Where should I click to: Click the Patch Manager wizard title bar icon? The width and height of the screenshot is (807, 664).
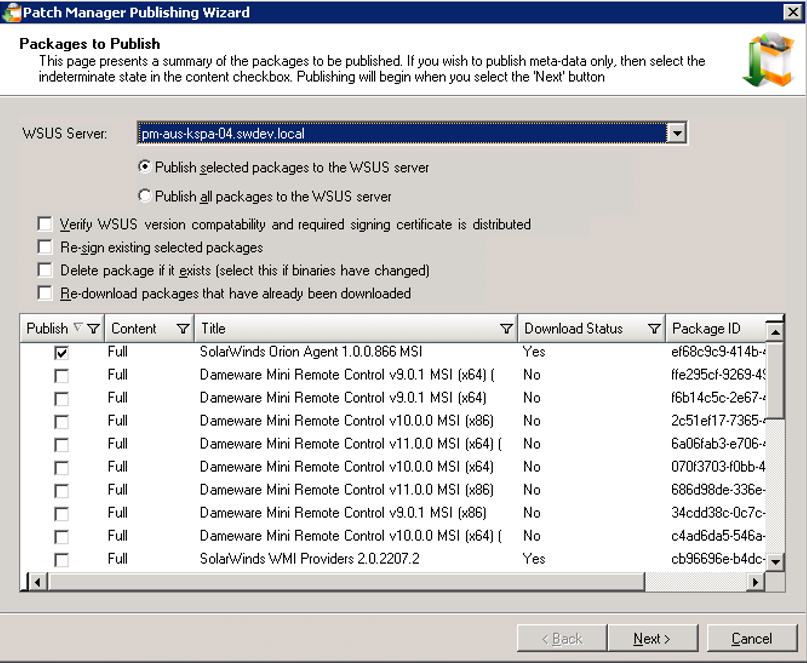click(x=11, y=12)
